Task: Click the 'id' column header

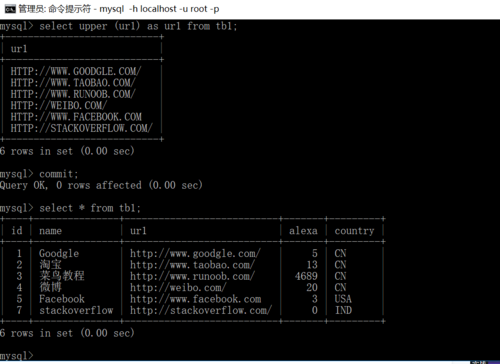Action: [17, 231]
